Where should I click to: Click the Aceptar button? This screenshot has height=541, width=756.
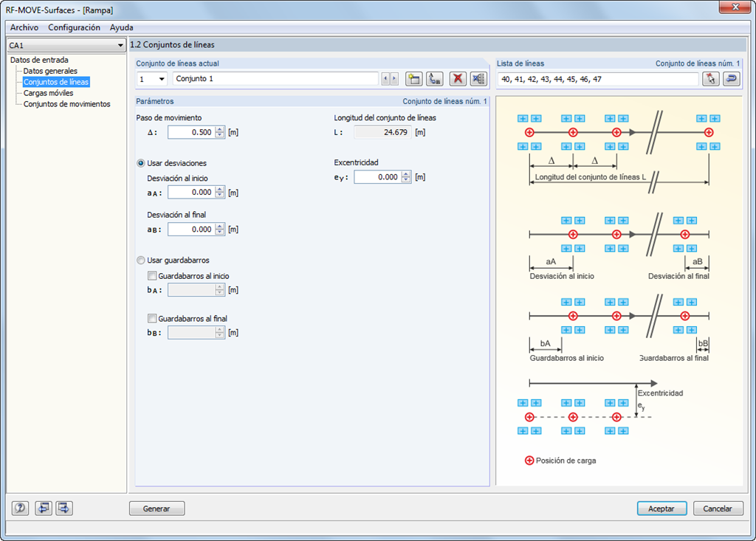point(661,509)
